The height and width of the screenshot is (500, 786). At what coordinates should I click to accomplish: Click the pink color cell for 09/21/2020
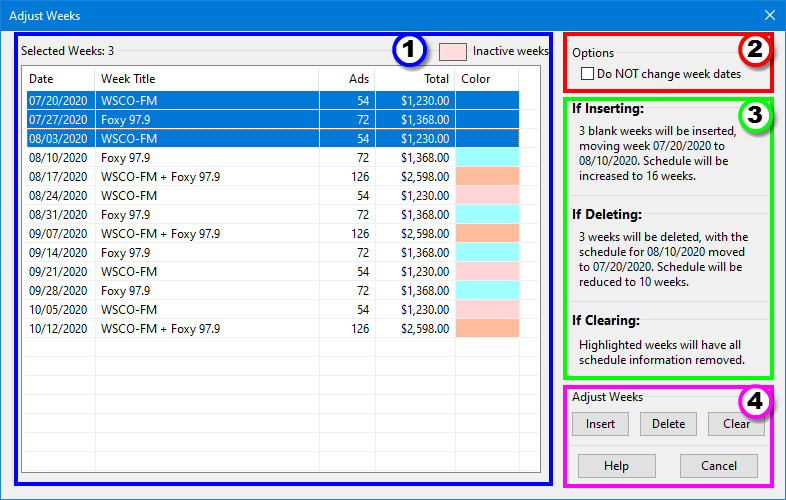(487, 272)
